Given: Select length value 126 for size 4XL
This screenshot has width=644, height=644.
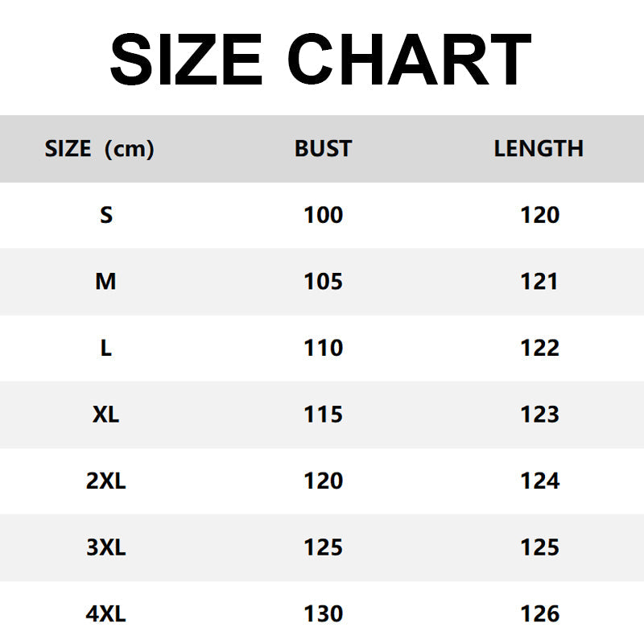Looking at the screenshot, I should (x=539, y=614).
